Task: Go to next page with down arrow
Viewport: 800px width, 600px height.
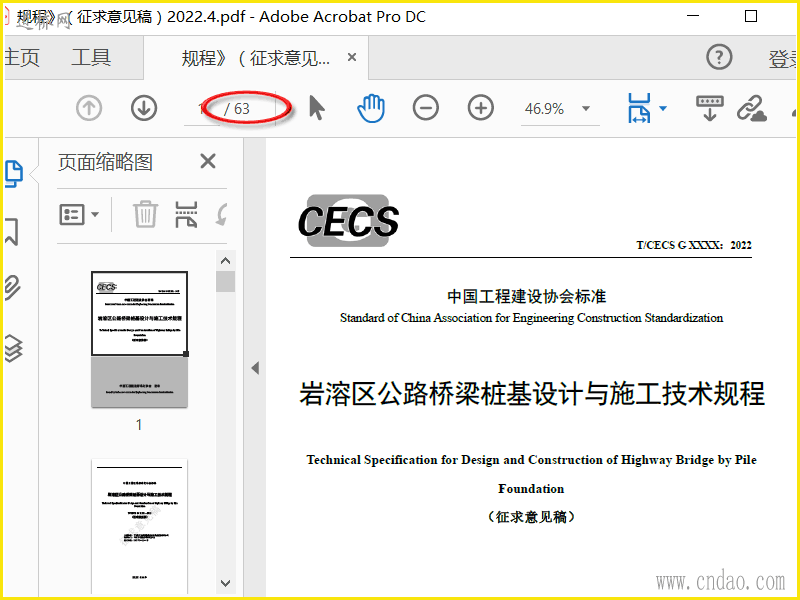Action: click(x=143, y=108)
